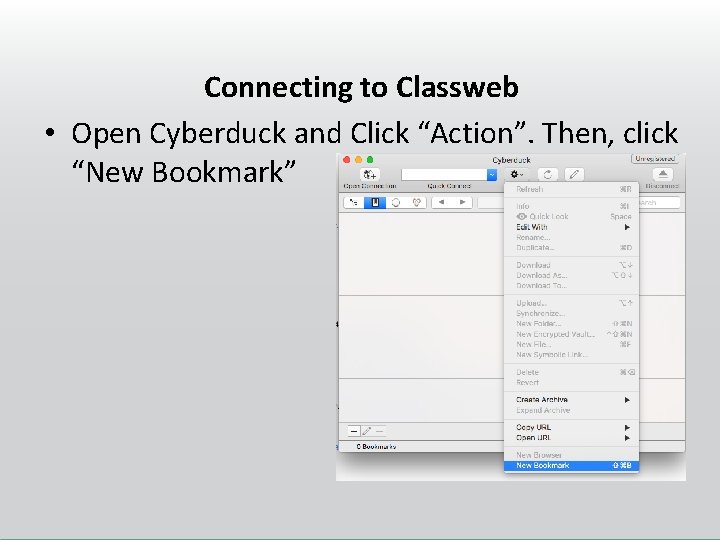Select New Bookmark in the menu

[571, 466]
